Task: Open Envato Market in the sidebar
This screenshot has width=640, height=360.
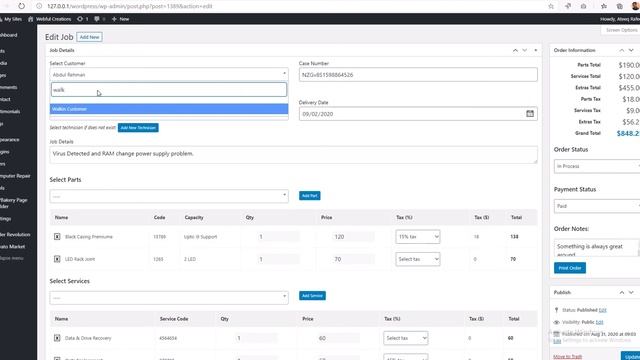Action: click(13, 247)
